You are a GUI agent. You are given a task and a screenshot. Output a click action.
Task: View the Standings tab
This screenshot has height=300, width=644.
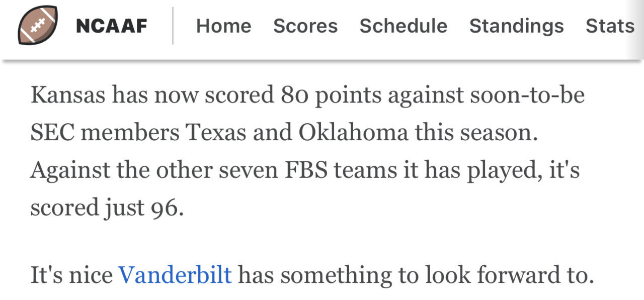click(516, 26)
